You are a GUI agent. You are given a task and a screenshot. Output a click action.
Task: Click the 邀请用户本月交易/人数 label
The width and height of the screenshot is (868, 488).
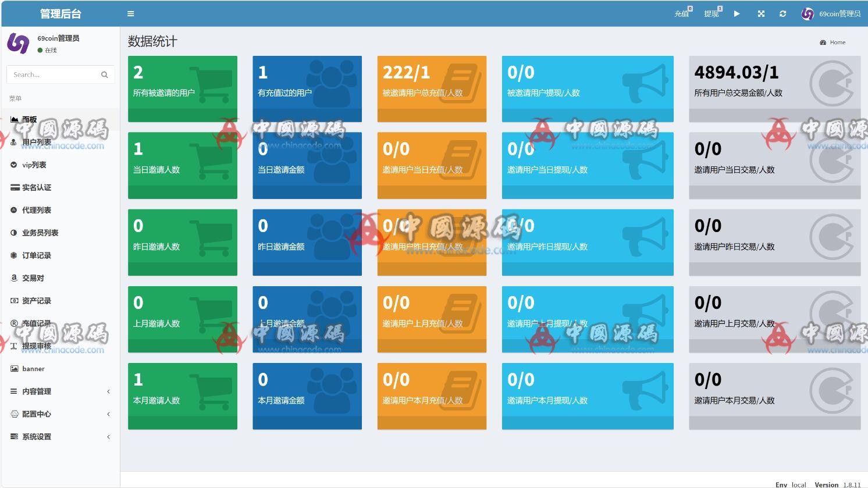coord(734,400)
